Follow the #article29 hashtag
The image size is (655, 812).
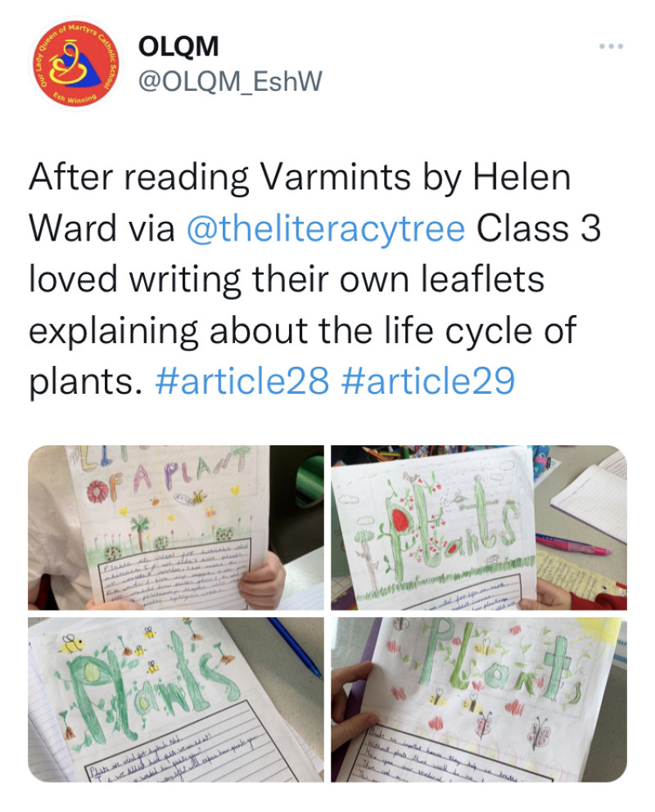tap(428, 381)
